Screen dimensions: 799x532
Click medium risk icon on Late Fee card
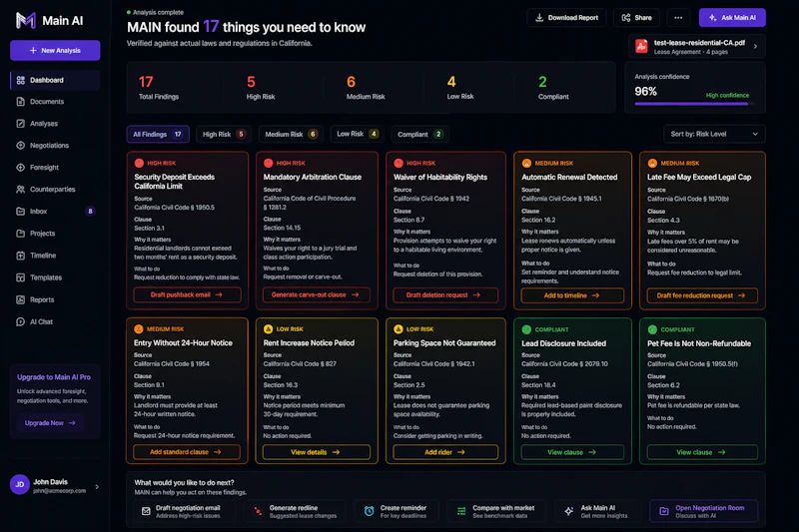[652, 163]
